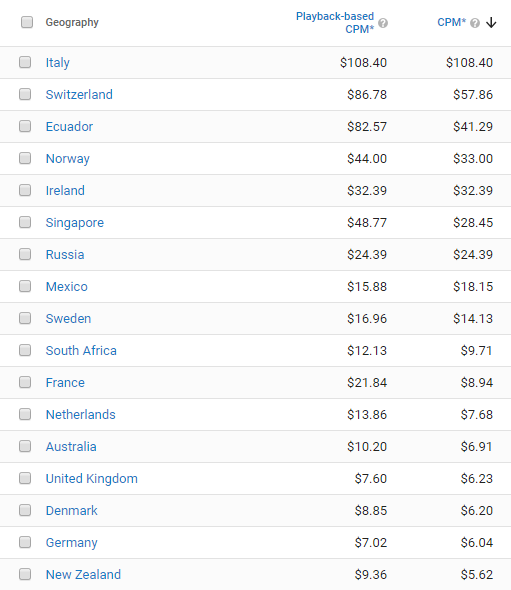The width and height of the screenshot is (511, 590).
Task: Click the CPM sort descending arrow
Action: 491,23
